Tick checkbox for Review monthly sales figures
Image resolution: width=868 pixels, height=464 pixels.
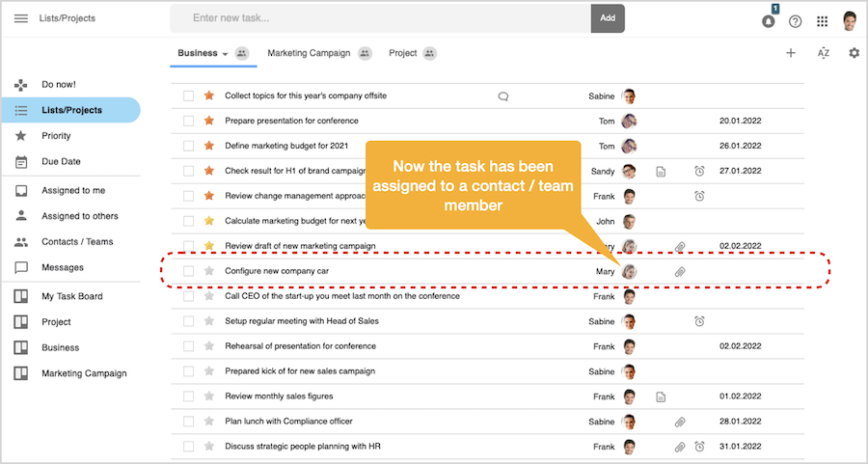pyautogui.click(x=189, y=396)
